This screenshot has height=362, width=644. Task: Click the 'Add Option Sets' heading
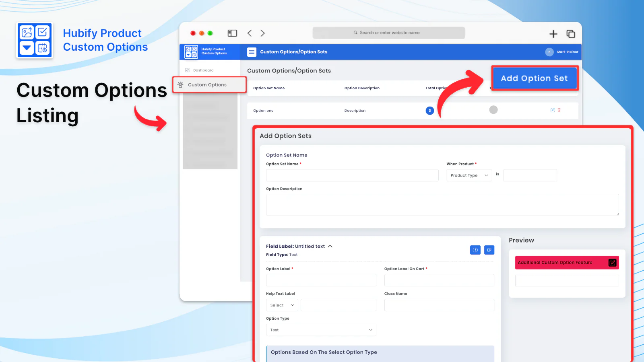285,136
